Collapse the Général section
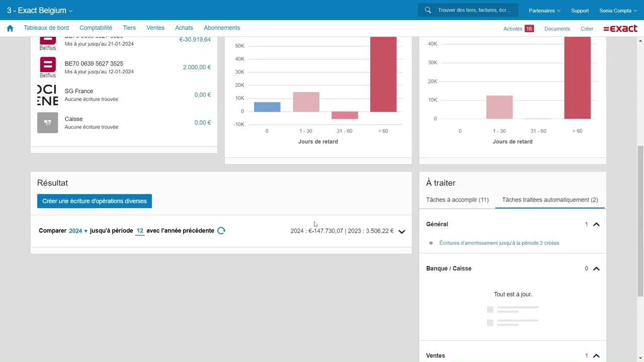The width and height of the screenshot is (644, 362). [596, 224]
